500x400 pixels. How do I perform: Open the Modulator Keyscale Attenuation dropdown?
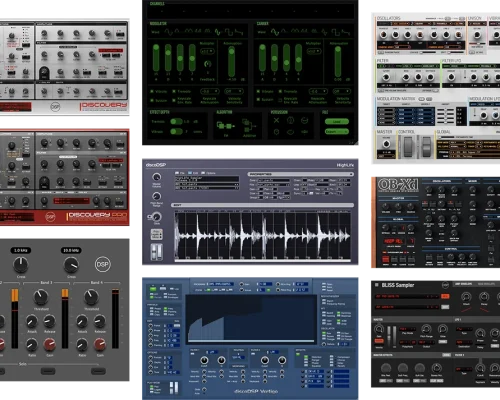pyautogui.click(x=210, y=91)
